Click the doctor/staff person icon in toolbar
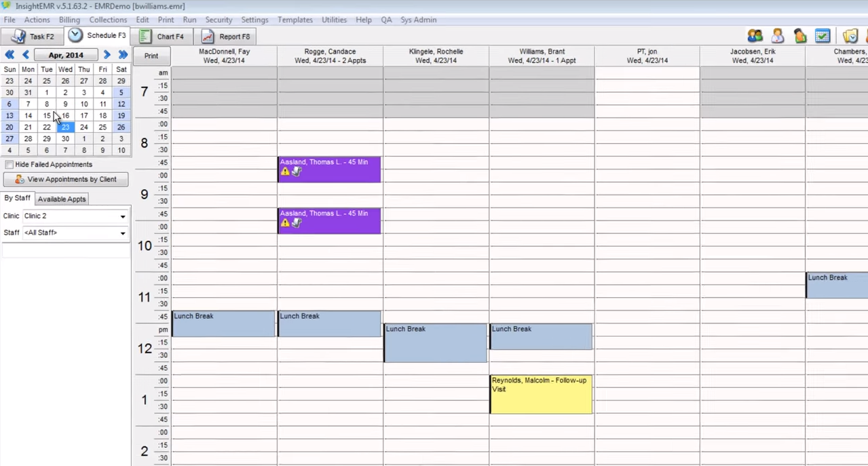The width and height of the screenshot is (868, 466). coord(778,36)
